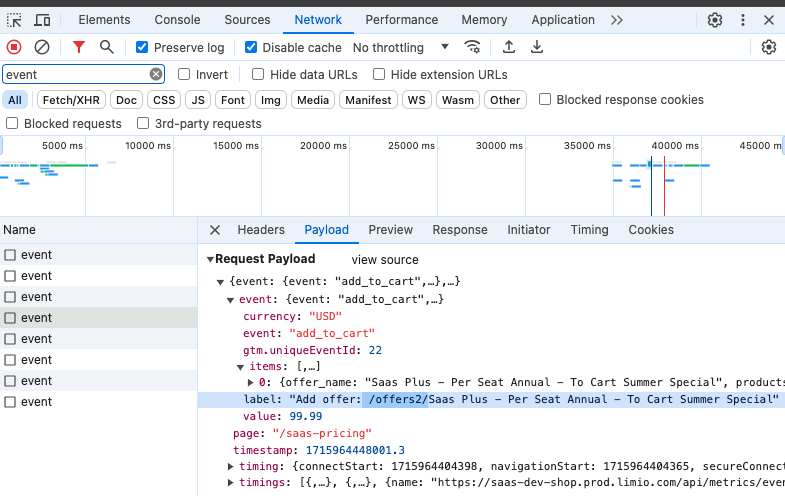This screenshot has height=496, width=785.
Task: Switch to the Elements tab
Action: [x=104, y=20]
